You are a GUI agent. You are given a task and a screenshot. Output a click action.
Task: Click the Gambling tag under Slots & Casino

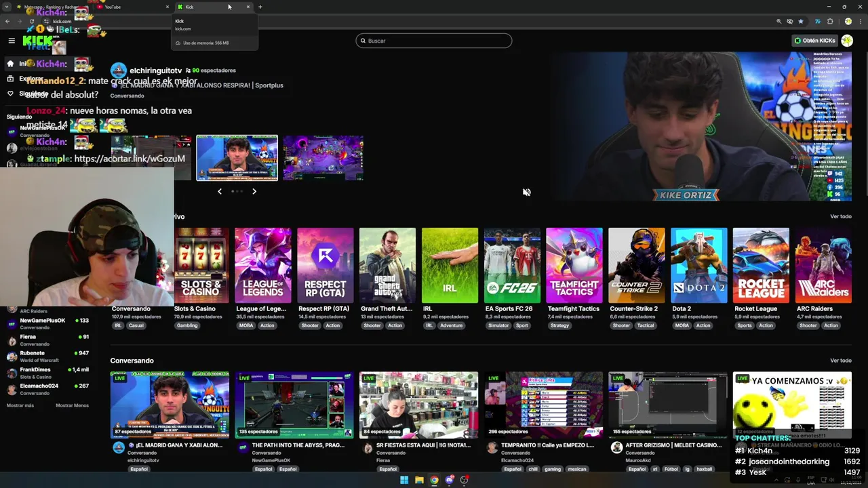point(187,325)
